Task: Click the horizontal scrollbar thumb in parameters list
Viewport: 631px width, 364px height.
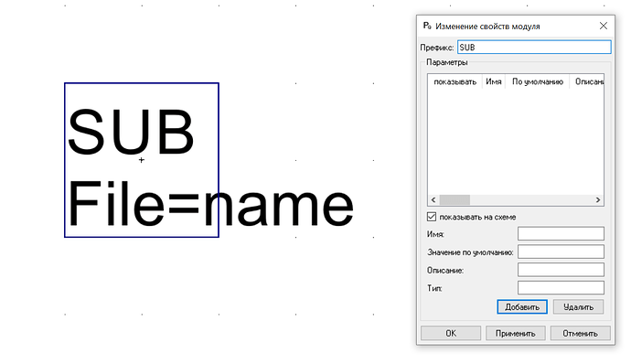Action: [455, 199]
